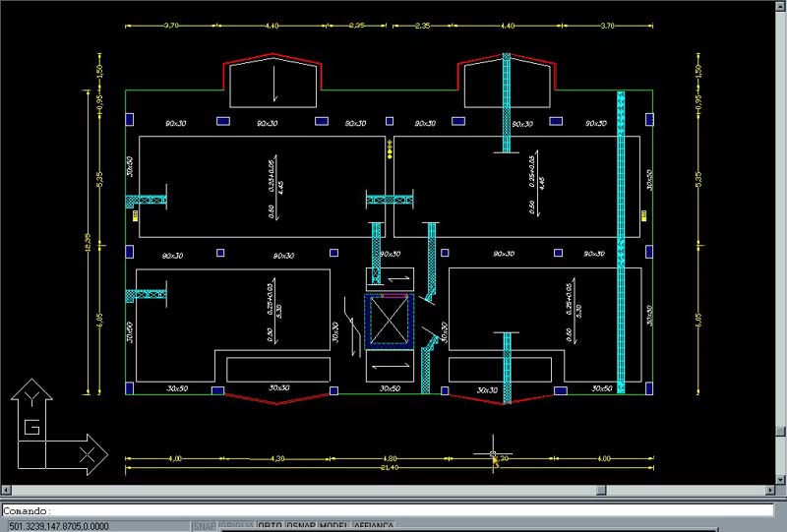Click horizontal scrollbar left arrow
Image resolution: width=787 pixels, height=532 pixels.
pyautogui.click(x=7, y=489)
